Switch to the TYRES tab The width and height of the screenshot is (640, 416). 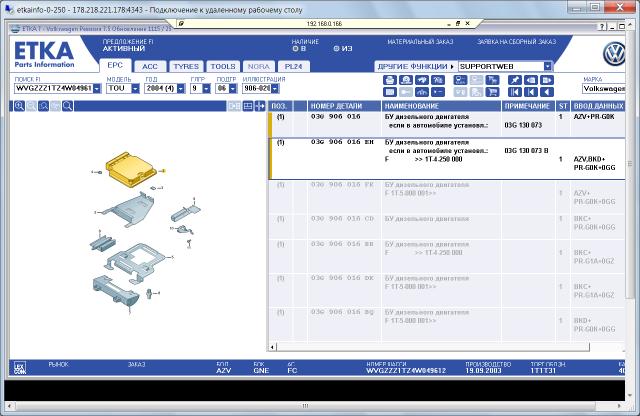(186, 67)
